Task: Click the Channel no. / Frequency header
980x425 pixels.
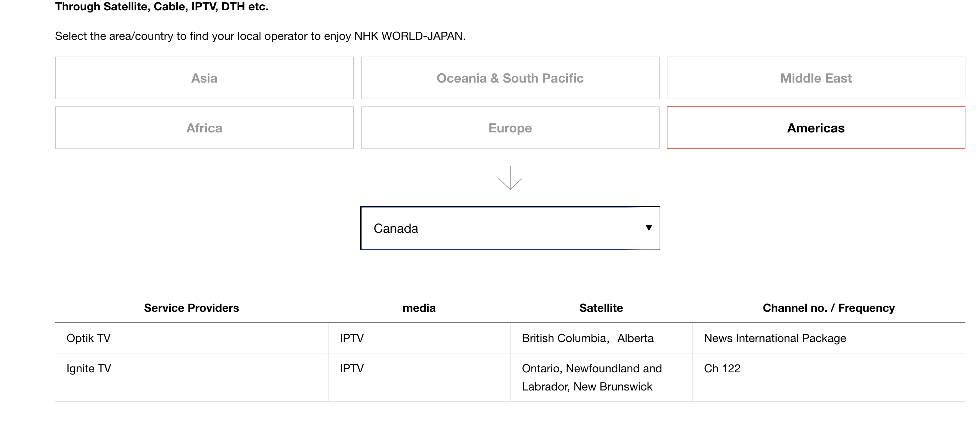Action: coord(829,308)
